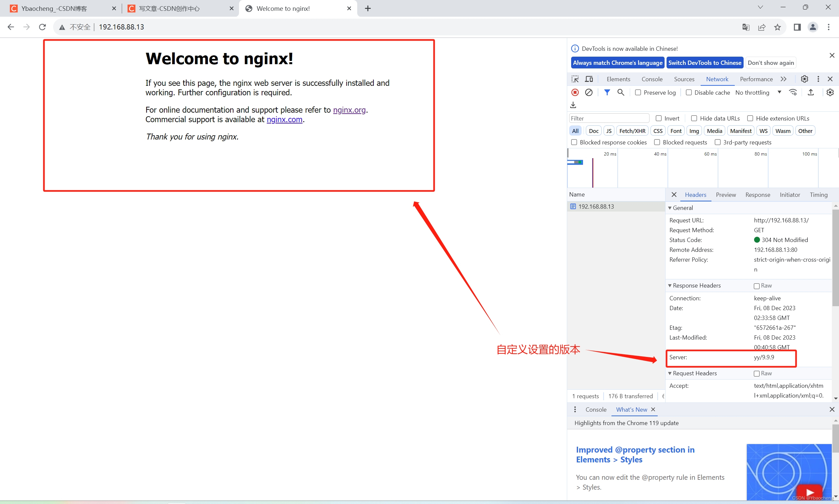The width and height of the screenshot is (839, 504).
Task: Open the Timing tab of the request
Action: (818, 195)
